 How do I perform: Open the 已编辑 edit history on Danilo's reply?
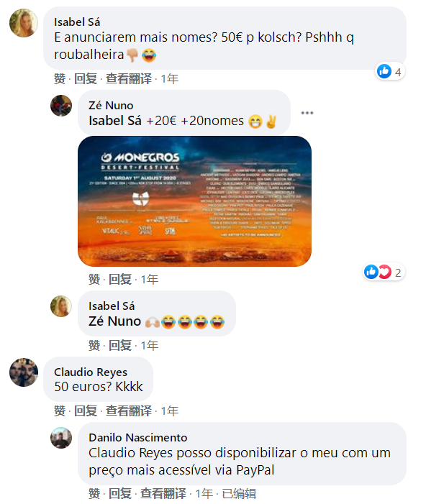point(239,493)
